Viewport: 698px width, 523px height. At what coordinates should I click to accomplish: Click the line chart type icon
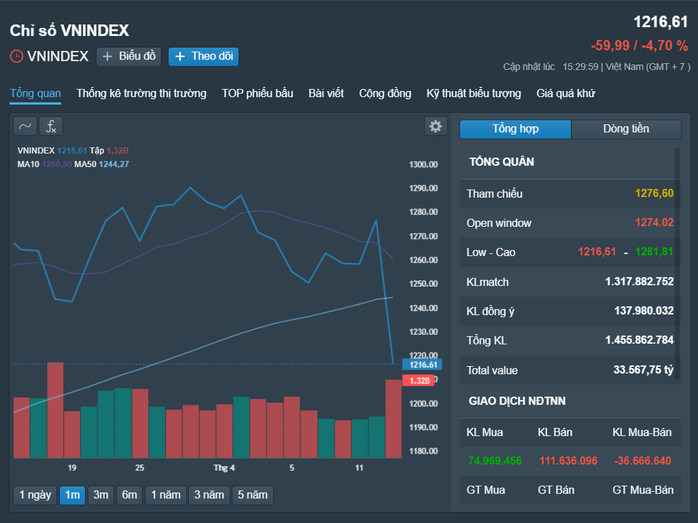pos(25,126)
